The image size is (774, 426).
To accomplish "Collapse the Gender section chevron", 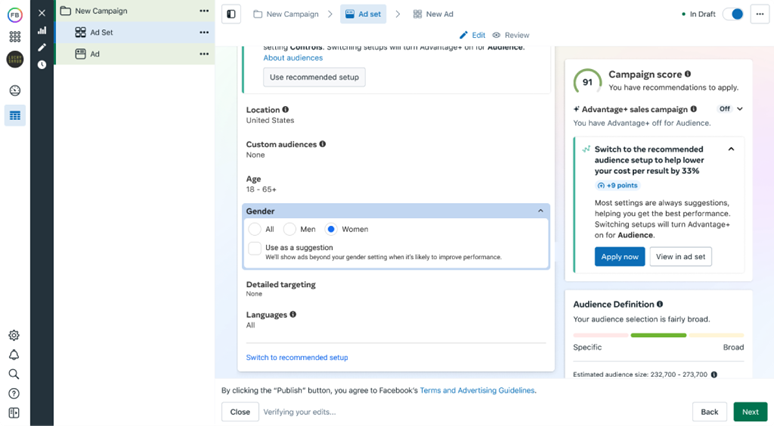I will [541, 211].
